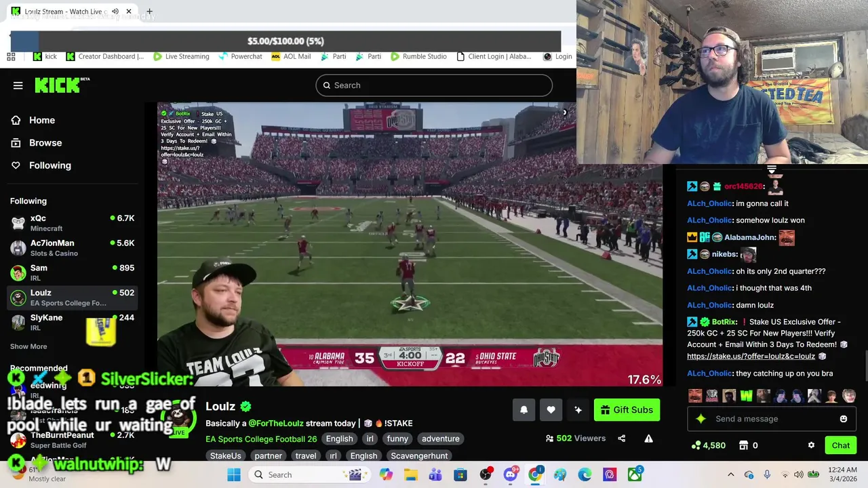The width and height of the screenshot is (868, 488).
Task: Click the sparkle button beside Gift Subs
Action: point(578,409)
